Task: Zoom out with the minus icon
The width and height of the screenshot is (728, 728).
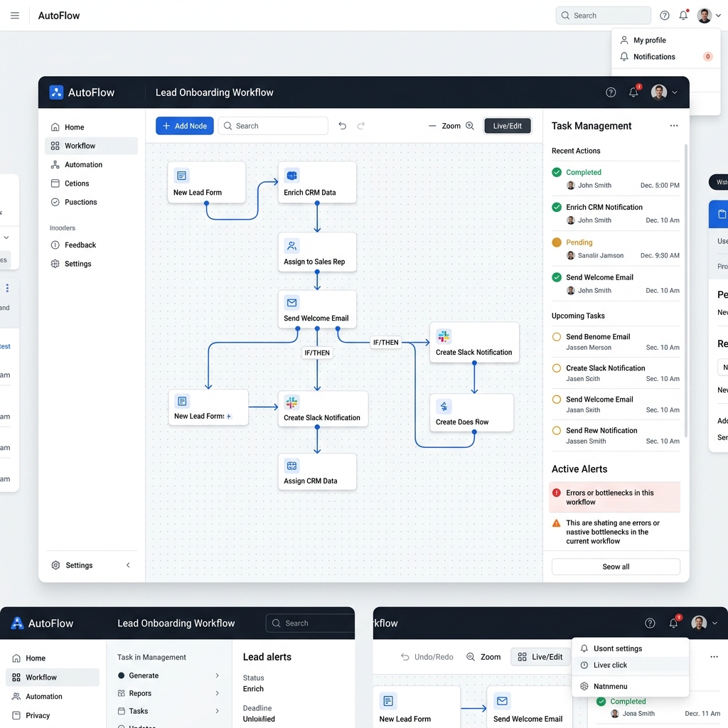Action: pos(432,126)
